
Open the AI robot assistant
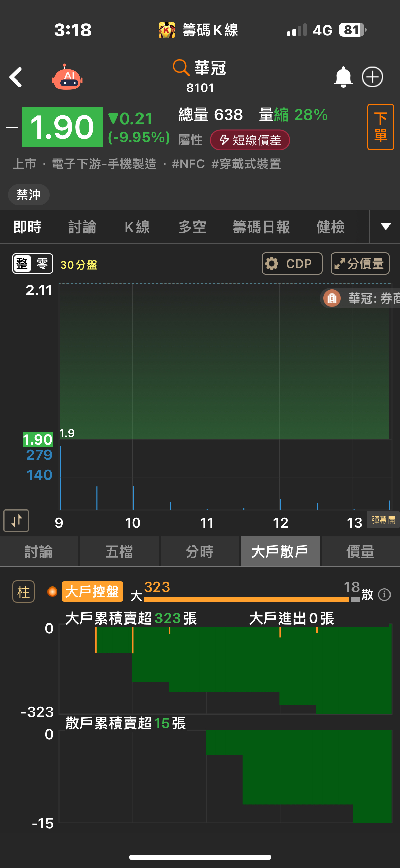click(x=67, y=77)
